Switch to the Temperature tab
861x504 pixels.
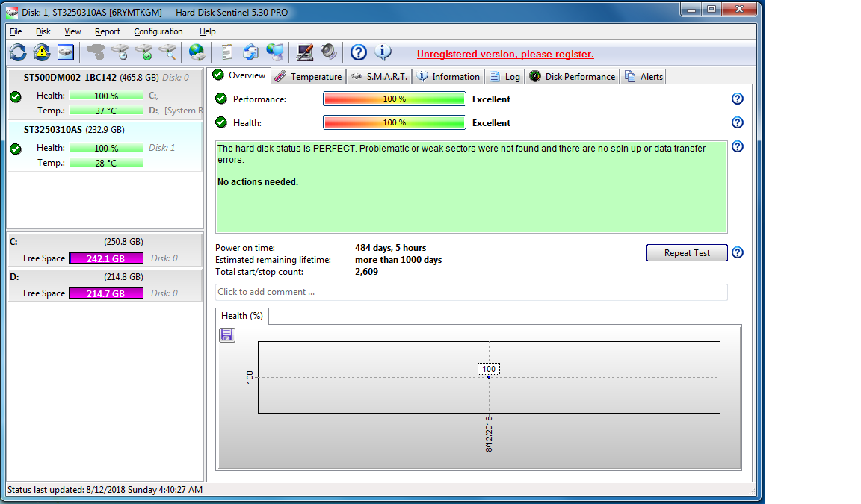tap(309, 77)
